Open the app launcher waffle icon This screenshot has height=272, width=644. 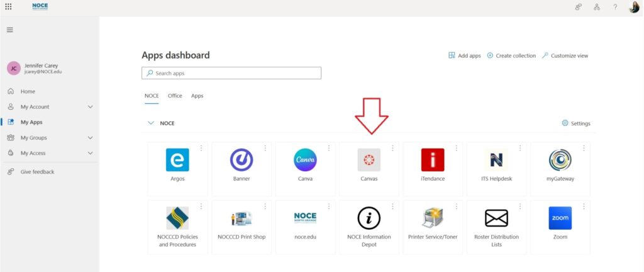pos(8,6)
